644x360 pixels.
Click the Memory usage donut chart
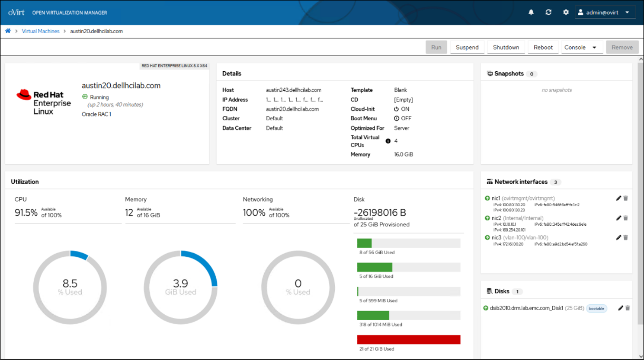(x=181, y=287)
